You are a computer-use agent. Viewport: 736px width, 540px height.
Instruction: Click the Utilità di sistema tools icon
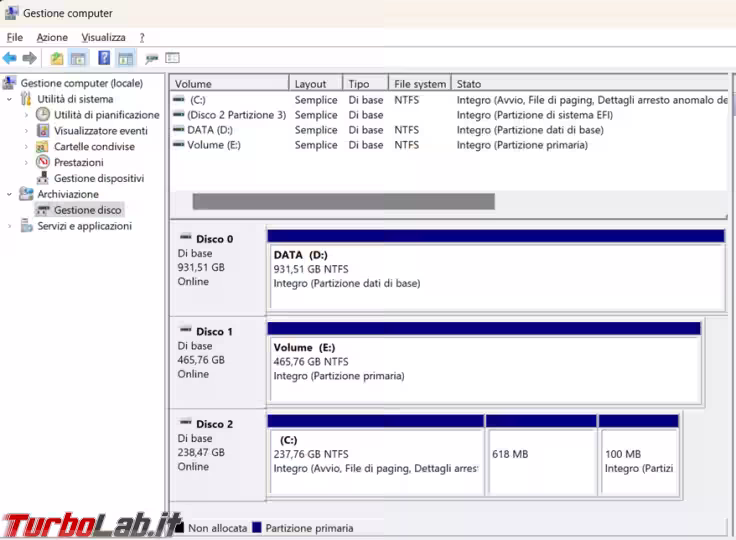[26, 99]
